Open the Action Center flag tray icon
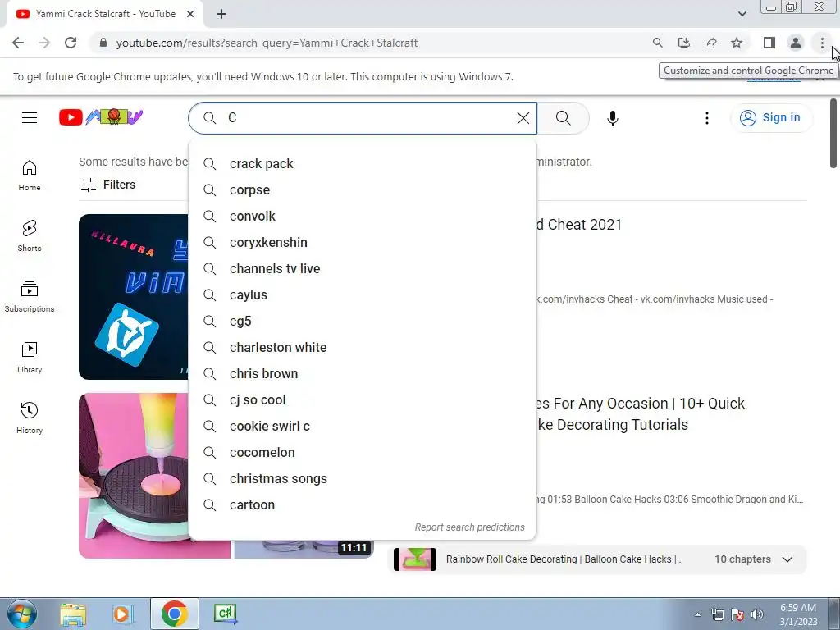840x630 pixels. click(x=737, y=614)
